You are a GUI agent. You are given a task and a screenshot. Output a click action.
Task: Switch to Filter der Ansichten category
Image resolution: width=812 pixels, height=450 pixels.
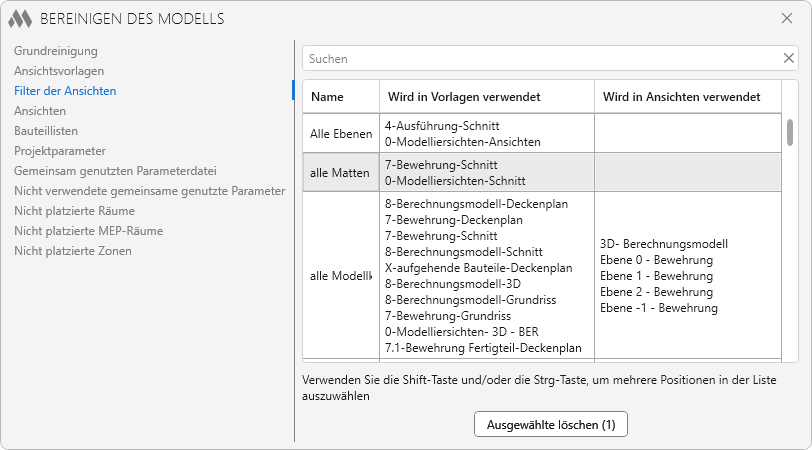point(65,91)
